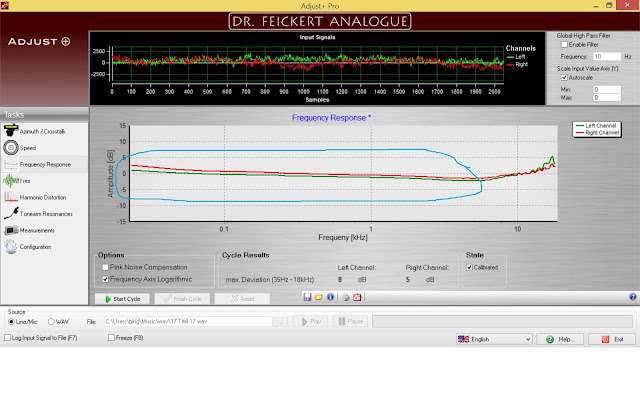Image resolution: width=640 pixels, height=407 pixels.
Task: Click the red PDF export icon
Action: click(357, 297)
